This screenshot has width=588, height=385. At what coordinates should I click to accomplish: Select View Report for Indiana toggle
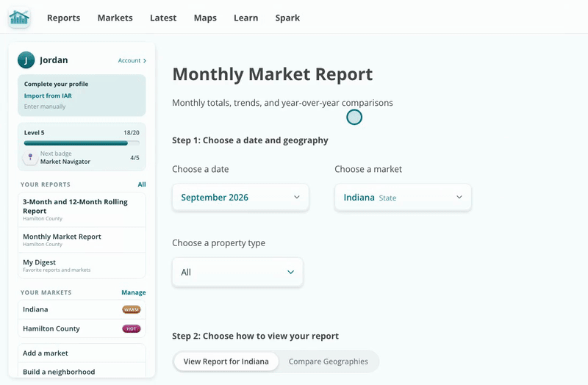coord(226,361)
